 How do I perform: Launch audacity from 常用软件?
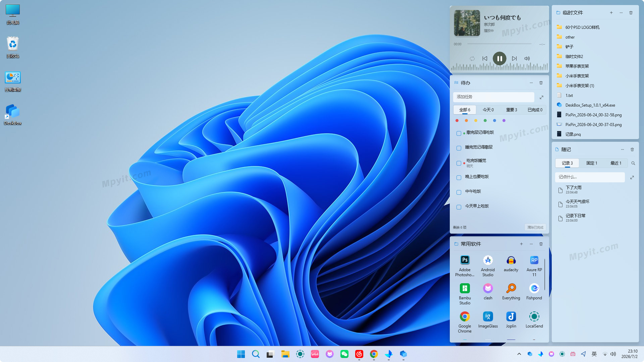[x=511, y=263]
